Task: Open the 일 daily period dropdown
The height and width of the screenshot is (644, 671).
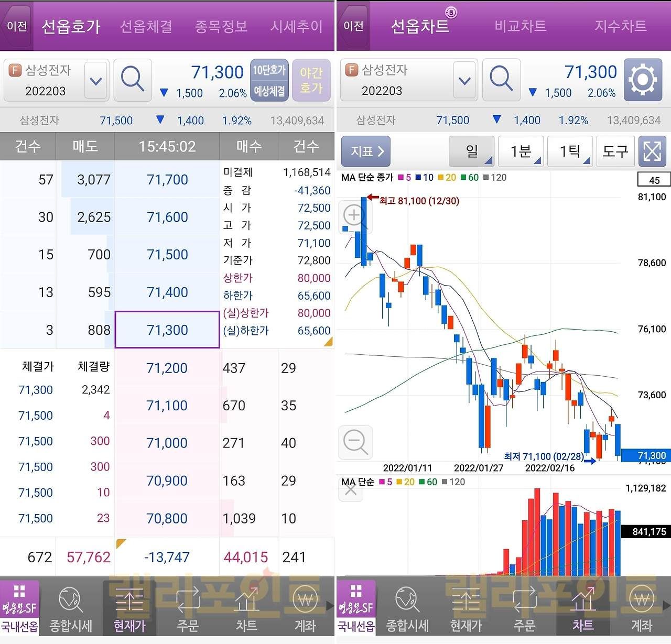Action: pos(472,151)
